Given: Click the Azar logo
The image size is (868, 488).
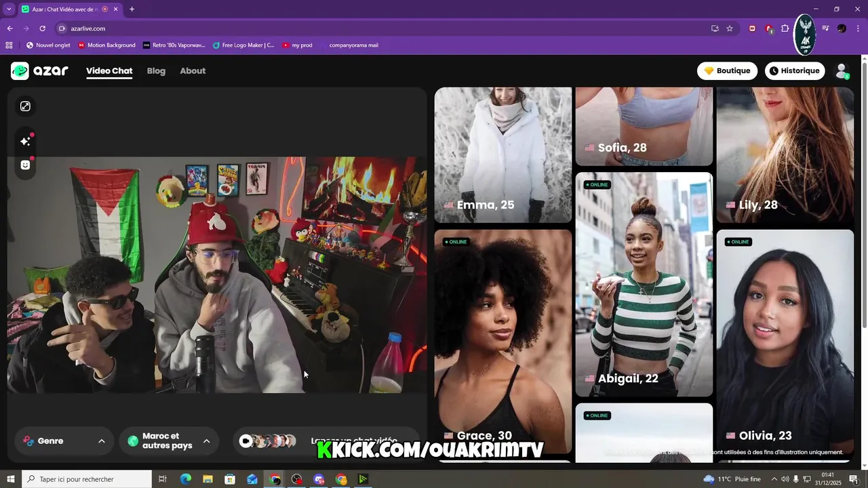Looking at the screenshot, I should (39, 70).
